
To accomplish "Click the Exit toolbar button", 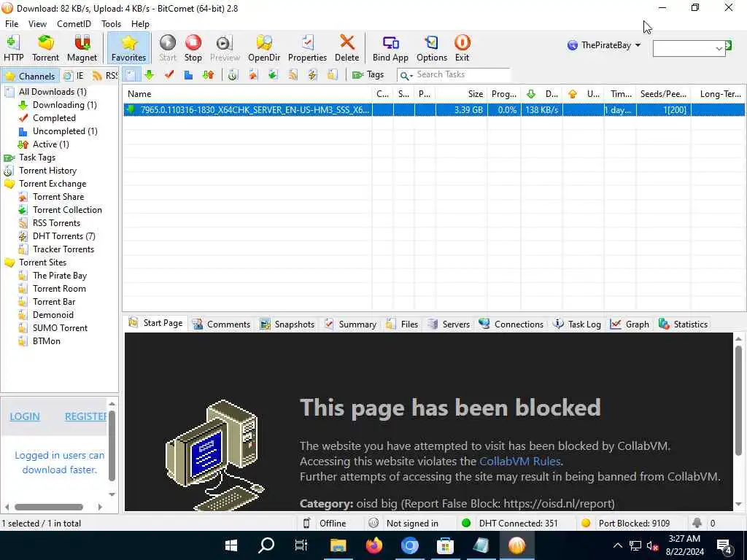I will pos(462,48).
